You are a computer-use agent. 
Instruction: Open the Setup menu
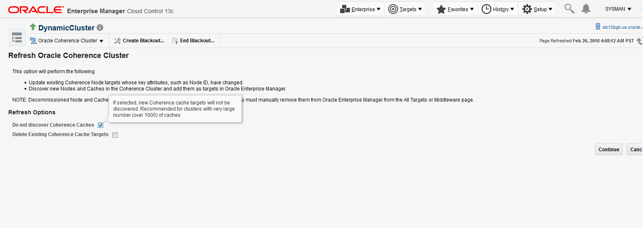click(x=537, y=9)
